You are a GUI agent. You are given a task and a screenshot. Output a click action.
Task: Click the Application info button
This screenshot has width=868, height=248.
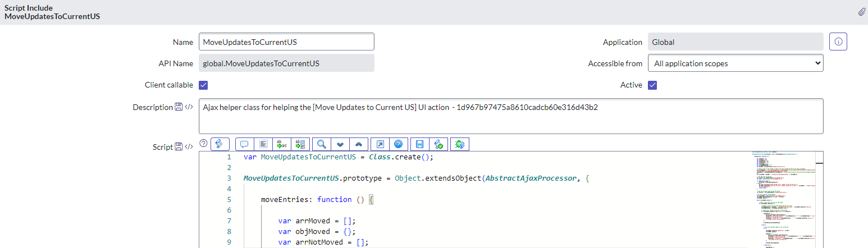[838, 42]
